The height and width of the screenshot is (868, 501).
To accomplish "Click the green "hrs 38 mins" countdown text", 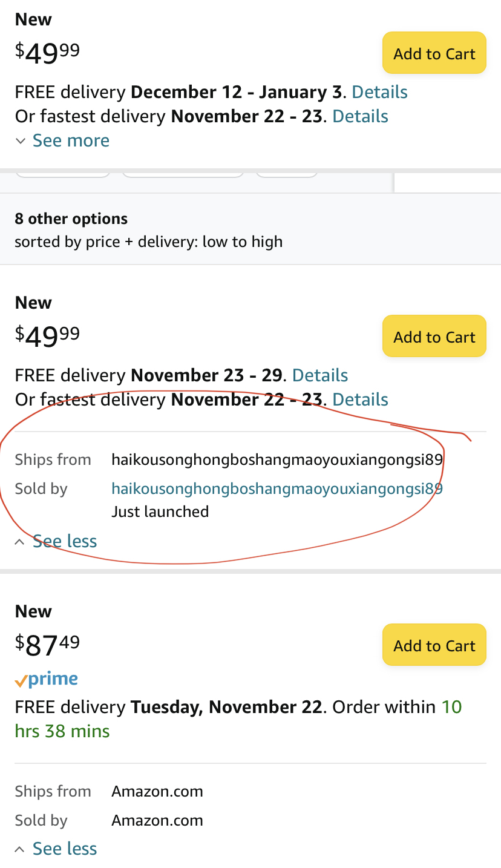I will (x=62, y=731).
